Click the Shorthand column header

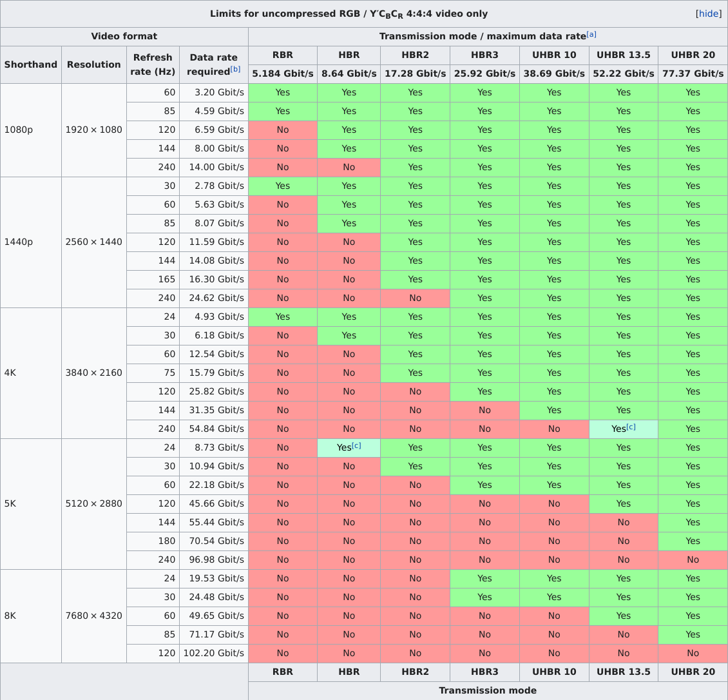pyautogui.click(x=30, y=64)
